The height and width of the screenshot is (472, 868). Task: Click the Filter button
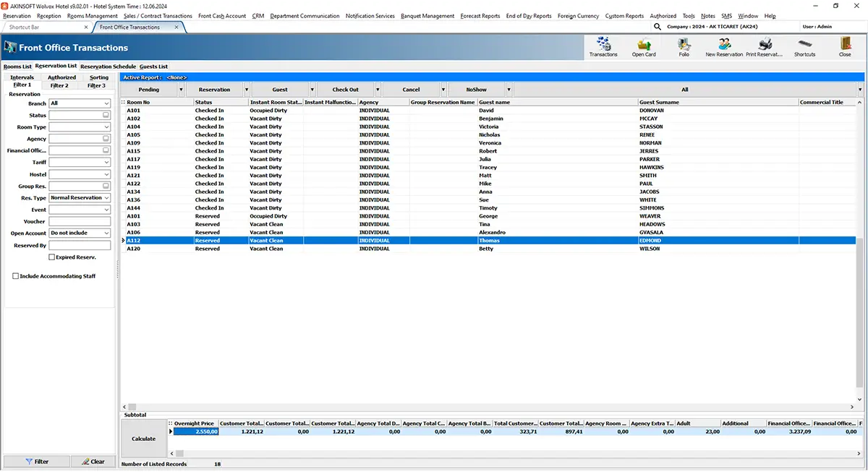click(x=37, y=461)
